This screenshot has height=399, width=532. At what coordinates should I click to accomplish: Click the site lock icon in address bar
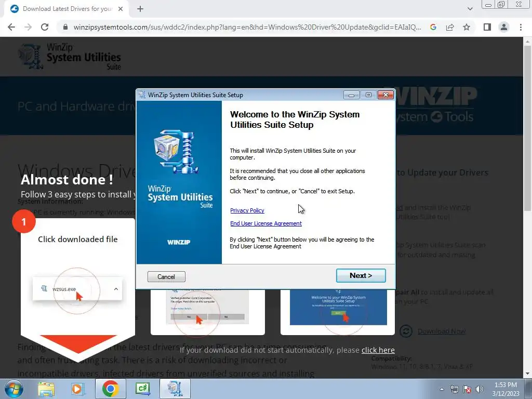pyautogui.click(x=65, y=27)
